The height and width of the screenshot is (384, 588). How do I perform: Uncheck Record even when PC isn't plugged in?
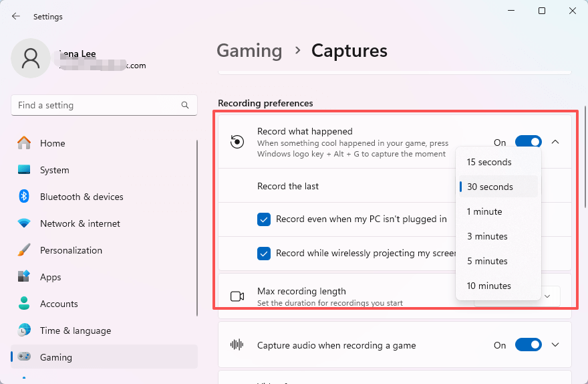point(264,219)
